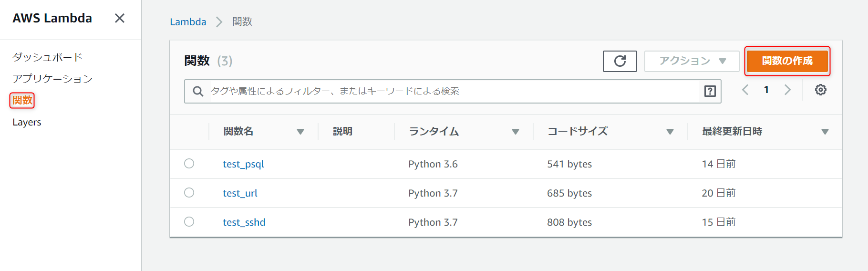Close the AWS Lambda side panel
Viewport: 868px width, 271px height.
[120, 18]
